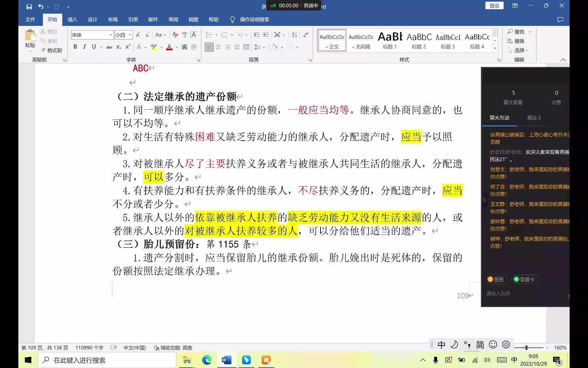Apply superscript X² formatting
588x368 pixels.
128,47
